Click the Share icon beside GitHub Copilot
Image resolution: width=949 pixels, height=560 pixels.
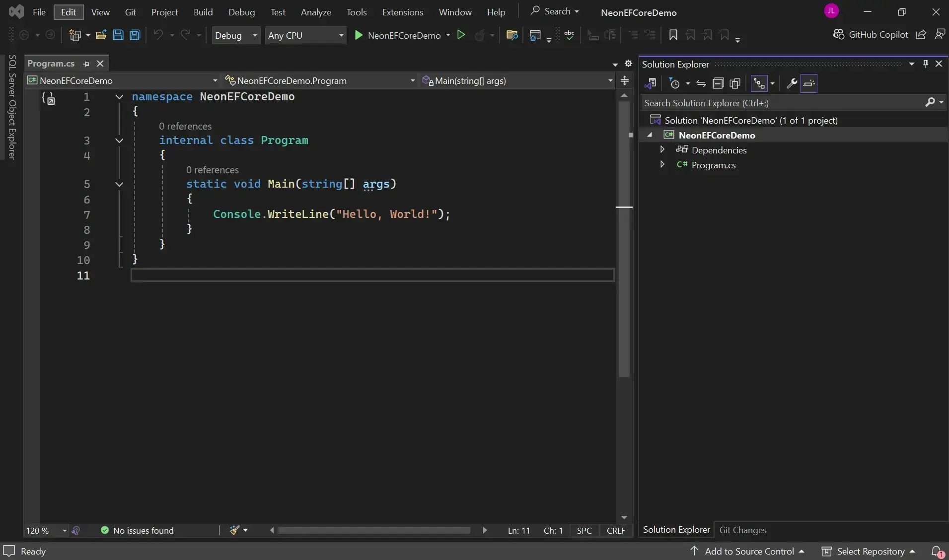click(x=921, y=35)
